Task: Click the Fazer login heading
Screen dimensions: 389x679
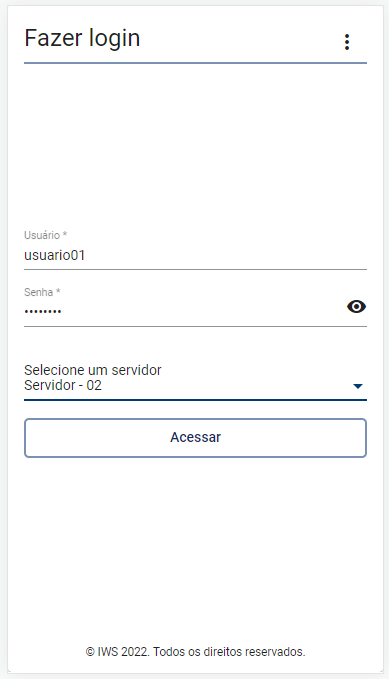Action: tap(82, 38)
